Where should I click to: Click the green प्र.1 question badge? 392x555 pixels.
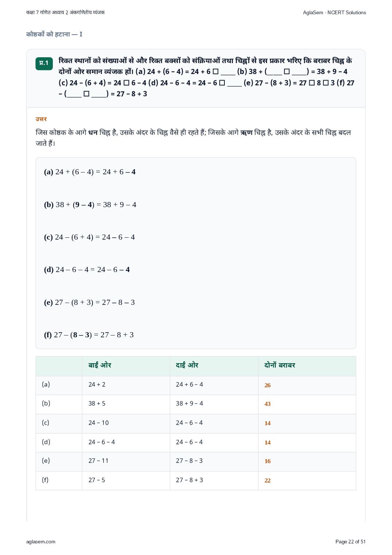click(x=44, y=63)
